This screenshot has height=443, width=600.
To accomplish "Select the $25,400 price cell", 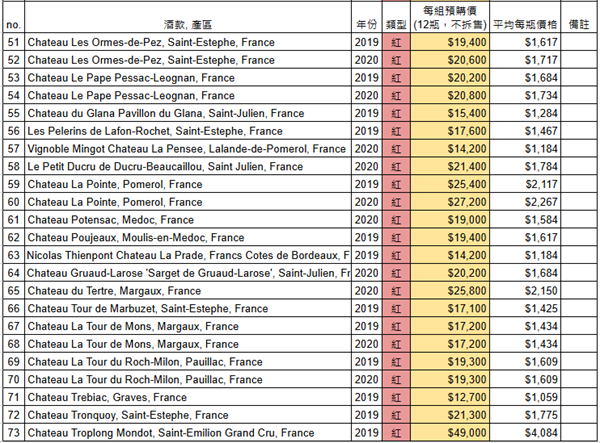I will tap(450, 184).
